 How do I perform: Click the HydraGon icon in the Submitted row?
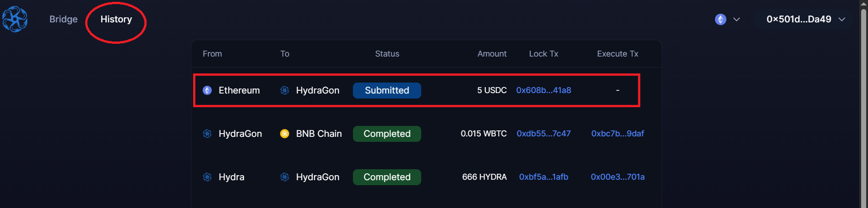(x=285, y=90)
